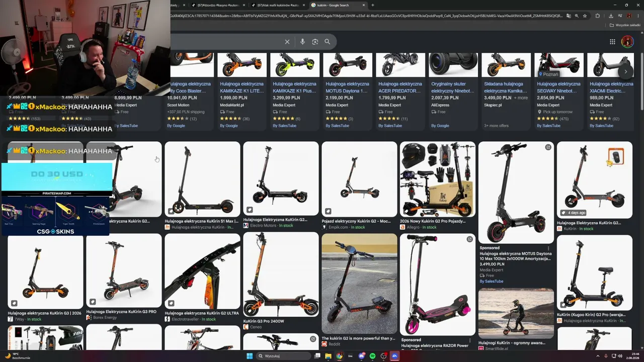Open the MOTUS Daytona 1 scooter listing

point(348,90)
